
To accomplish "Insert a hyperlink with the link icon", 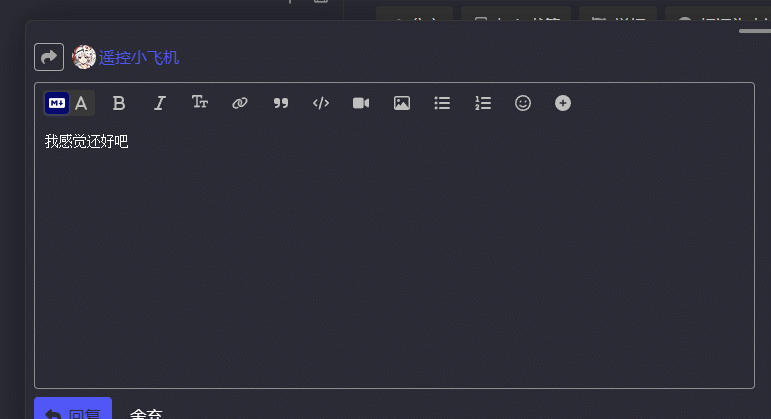I will pos(240,103).
